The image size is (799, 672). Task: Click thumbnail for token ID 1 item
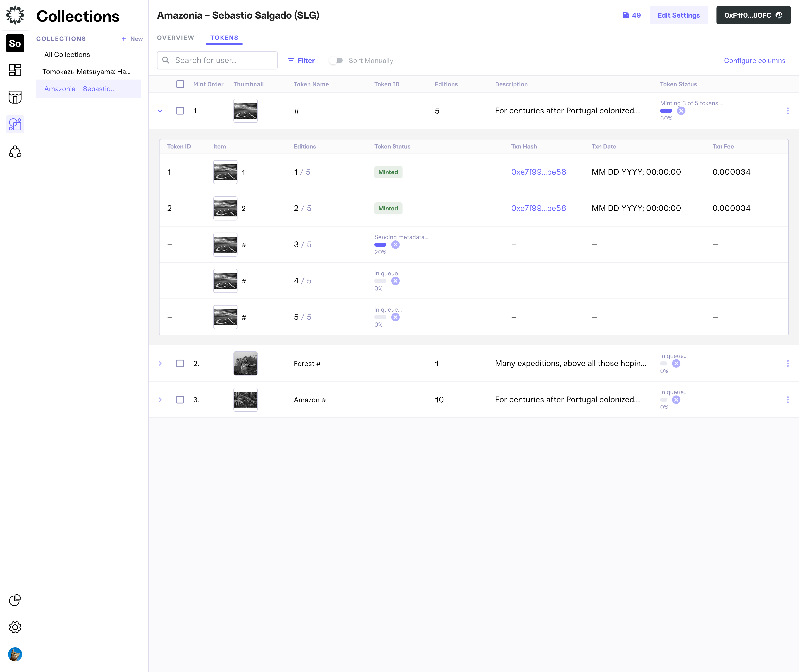(x=225, y=172)
